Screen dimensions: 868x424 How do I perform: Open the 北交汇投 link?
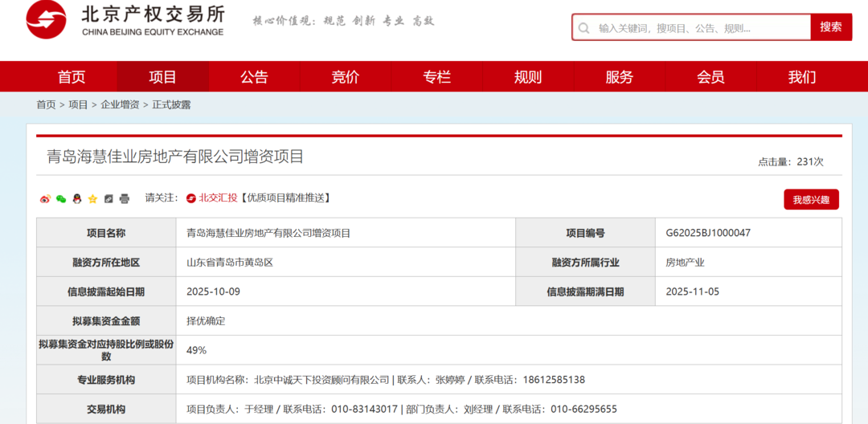point(218,198)
